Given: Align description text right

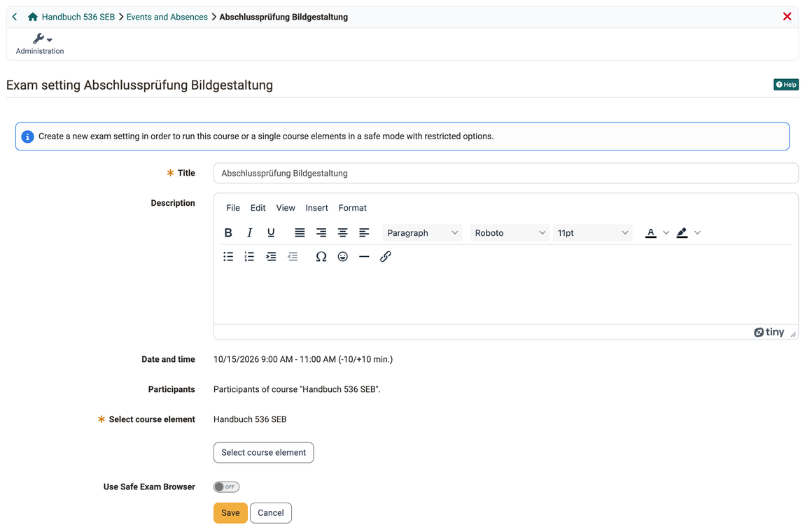Looking at the screenshot, I should click(x=321, y=232).
